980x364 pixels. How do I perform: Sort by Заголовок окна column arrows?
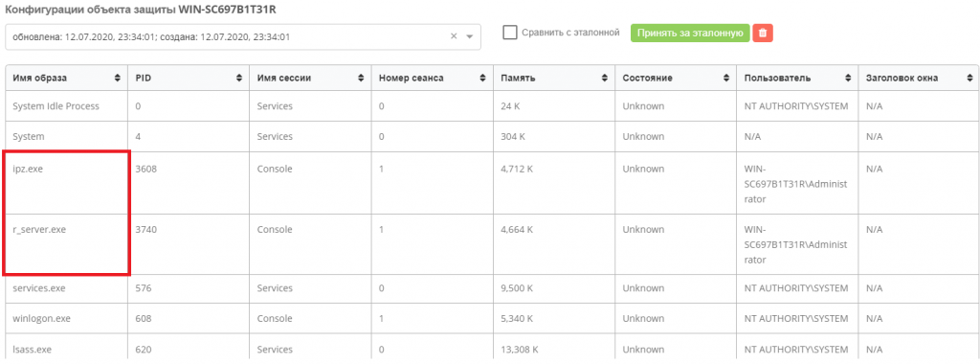point(969,79)
